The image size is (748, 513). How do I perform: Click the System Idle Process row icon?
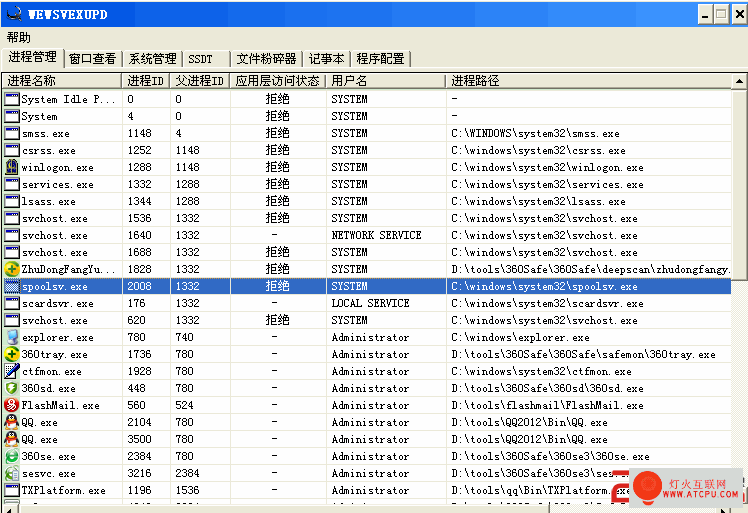pos(11,99)
